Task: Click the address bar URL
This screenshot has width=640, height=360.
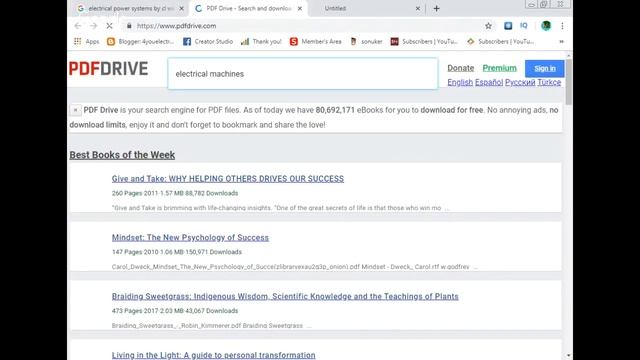Action: pyautogui.click(x=176, y=26)
